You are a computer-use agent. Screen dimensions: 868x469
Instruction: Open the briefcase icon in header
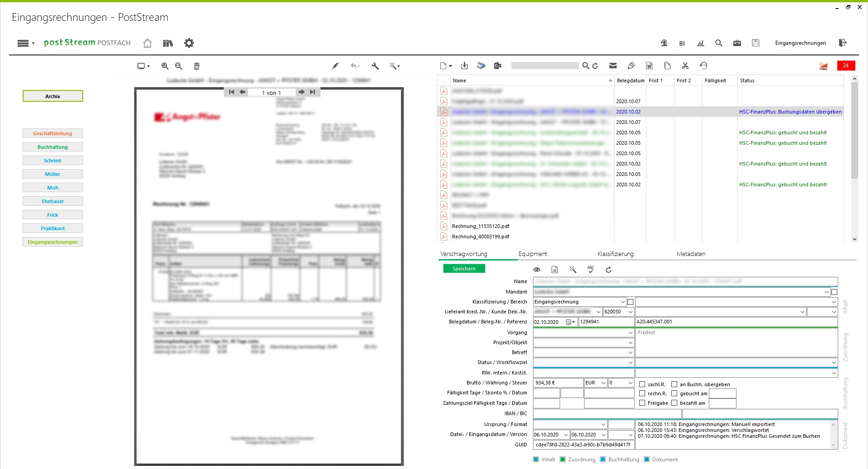point(737,43)
